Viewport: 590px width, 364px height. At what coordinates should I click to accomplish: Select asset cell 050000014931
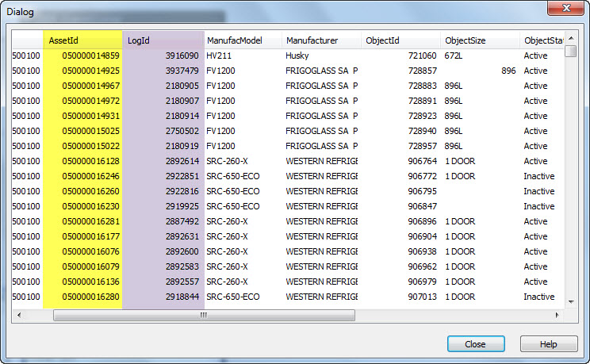[x=90, y=116]
